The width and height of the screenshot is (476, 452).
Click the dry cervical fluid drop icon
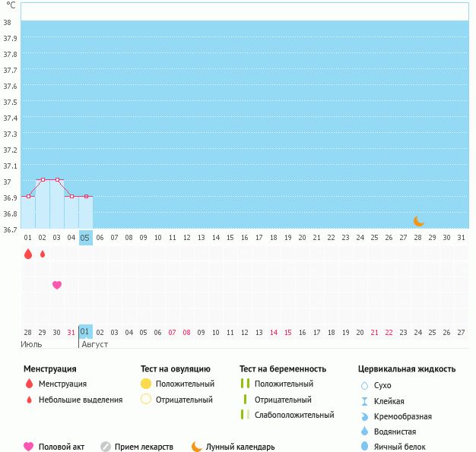click(x=364, y=385)
